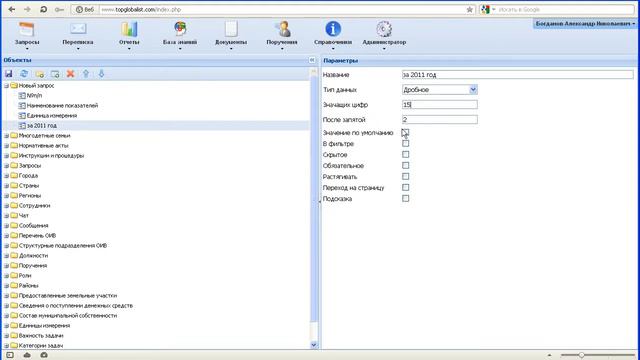Expand the Регионы tree node

click(x=6, y=196)
